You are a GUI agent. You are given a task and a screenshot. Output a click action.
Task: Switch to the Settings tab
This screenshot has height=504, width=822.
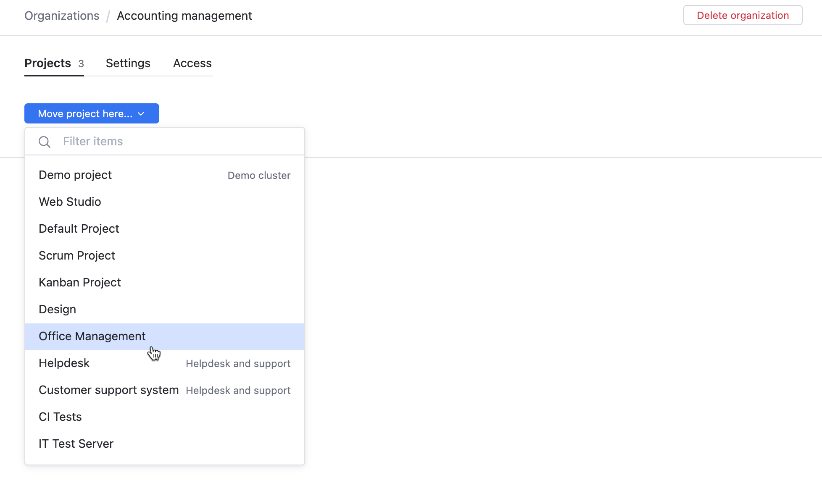click(x=128, y=63)
